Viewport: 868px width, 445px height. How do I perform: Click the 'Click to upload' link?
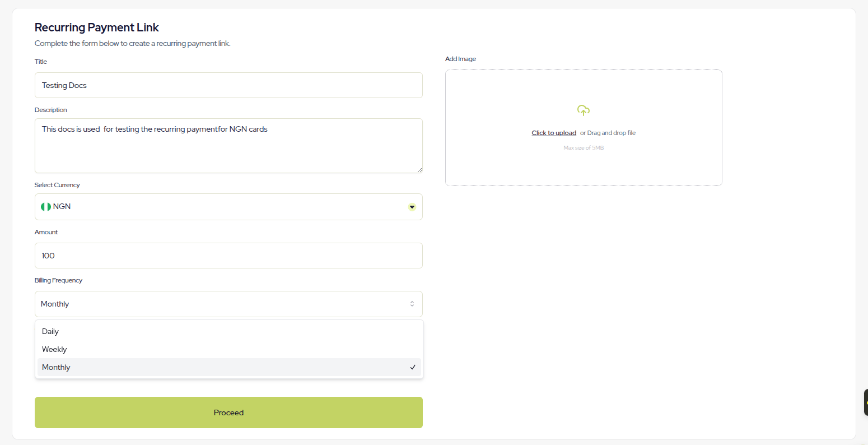[554, 133]
